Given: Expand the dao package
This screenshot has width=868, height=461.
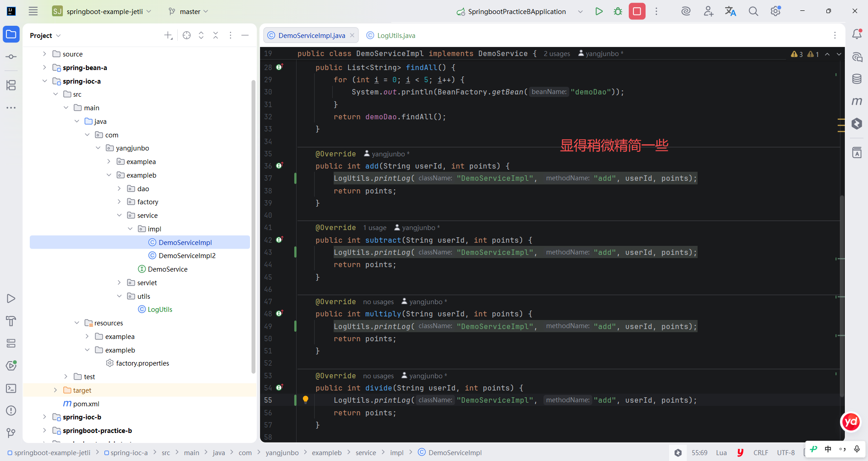Looking at the screenshot, I should 119,188.
